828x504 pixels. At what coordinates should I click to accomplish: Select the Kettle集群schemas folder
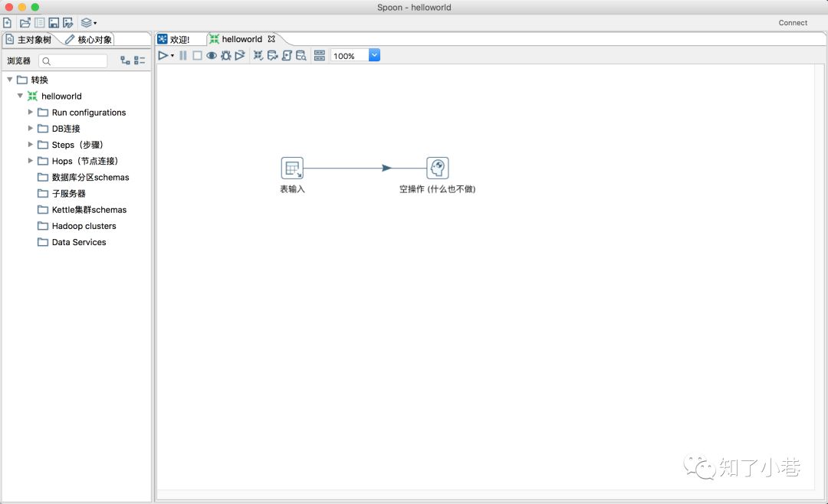point(82,210)
